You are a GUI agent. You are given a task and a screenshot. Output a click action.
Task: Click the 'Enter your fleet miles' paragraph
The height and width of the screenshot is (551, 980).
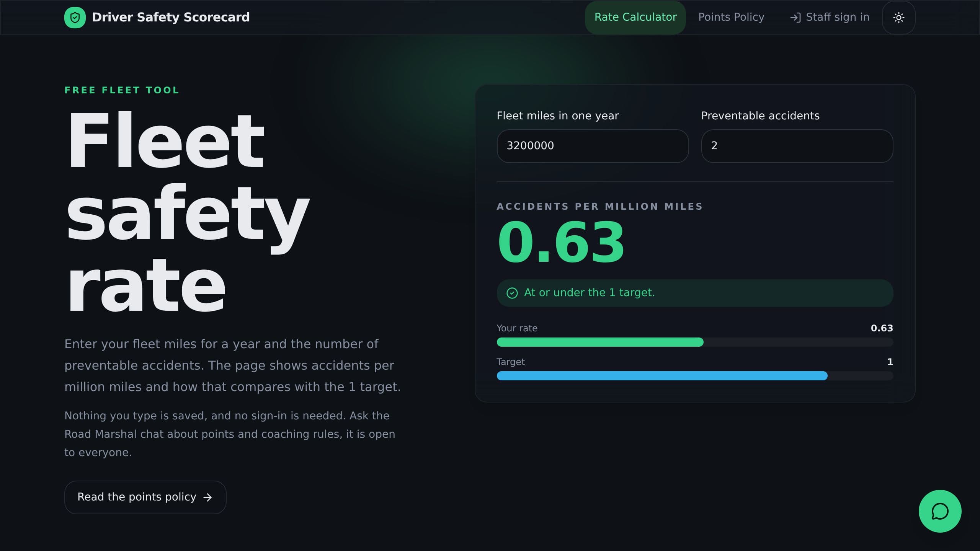[232, 365]
